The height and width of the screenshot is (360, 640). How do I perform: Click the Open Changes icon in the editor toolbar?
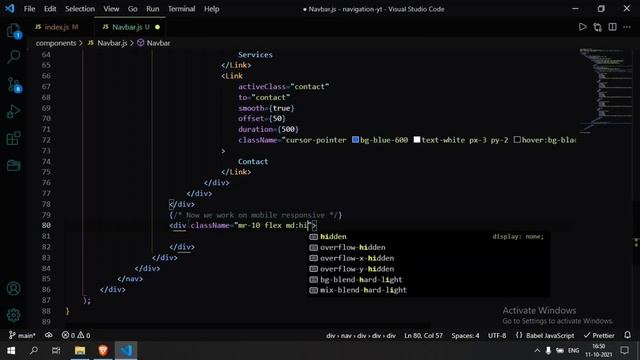(x=598, y=27)
